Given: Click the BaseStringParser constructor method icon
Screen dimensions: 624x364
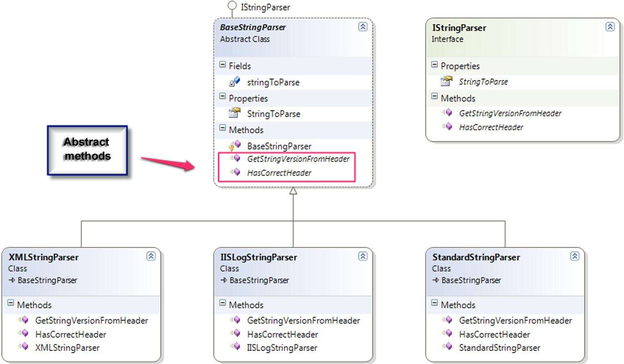Looking at the screenshot, I should tap(235, 145).
